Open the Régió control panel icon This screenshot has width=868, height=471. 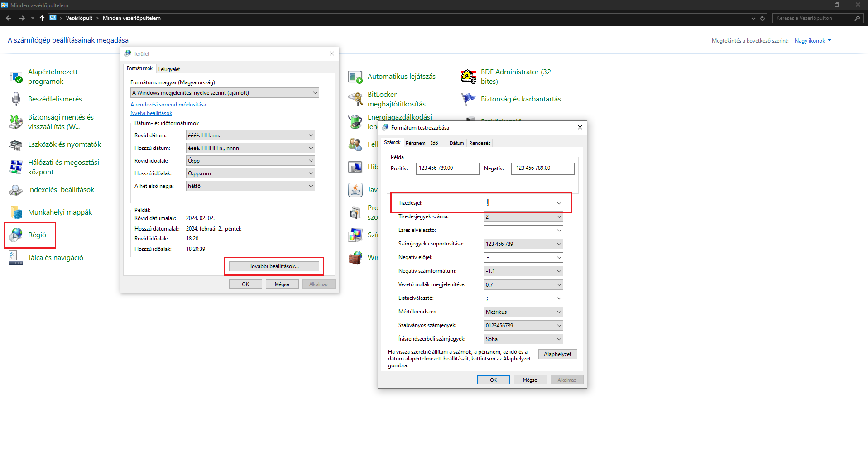pyautogui.click(x=16, y=235)
